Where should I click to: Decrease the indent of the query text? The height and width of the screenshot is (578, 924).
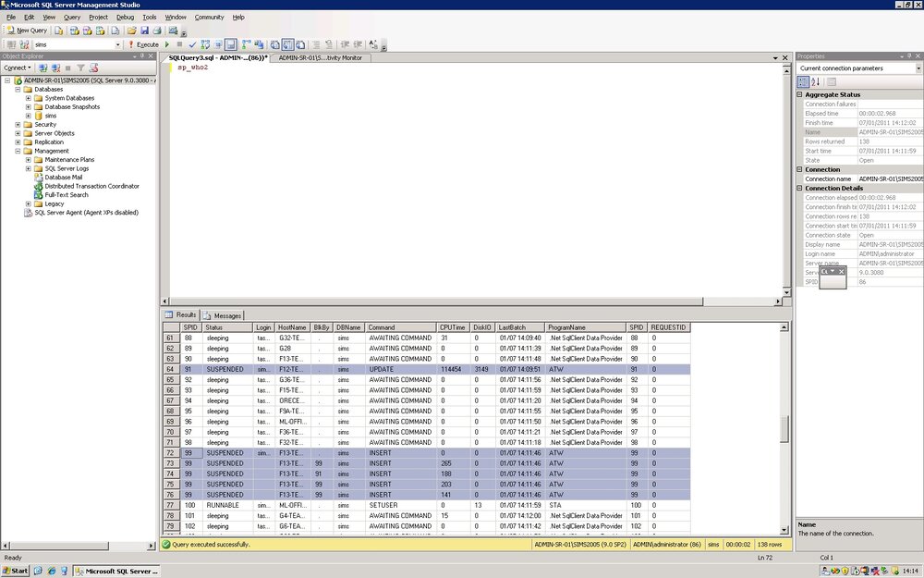[x=345, y=44]
